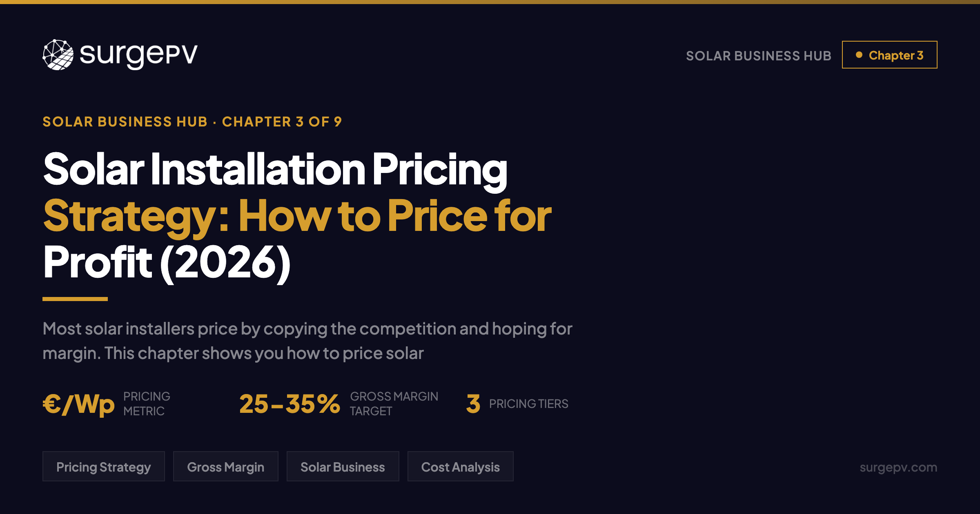Expand Chapter 3 of 9 label
Screen dimensions: 980x514
pos(282,122)
